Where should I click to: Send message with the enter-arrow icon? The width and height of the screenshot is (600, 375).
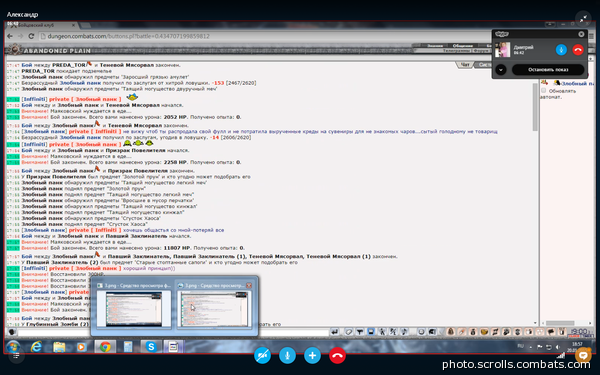335,332
